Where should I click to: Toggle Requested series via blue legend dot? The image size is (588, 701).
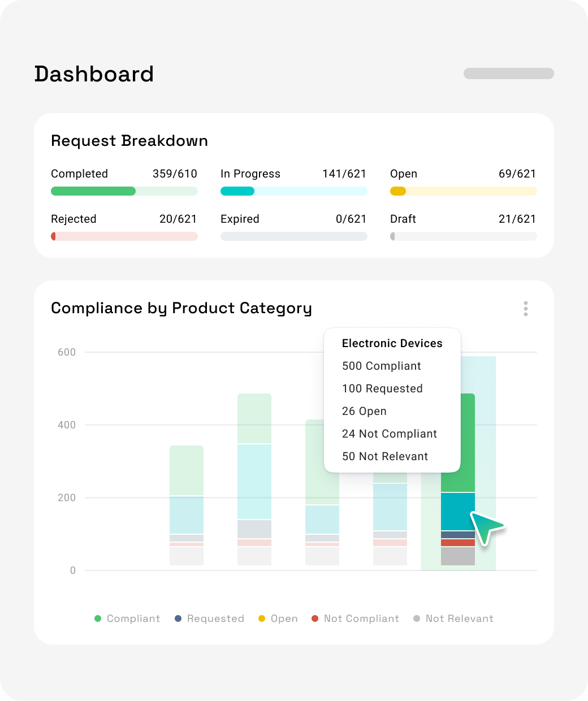pos(178,618)
